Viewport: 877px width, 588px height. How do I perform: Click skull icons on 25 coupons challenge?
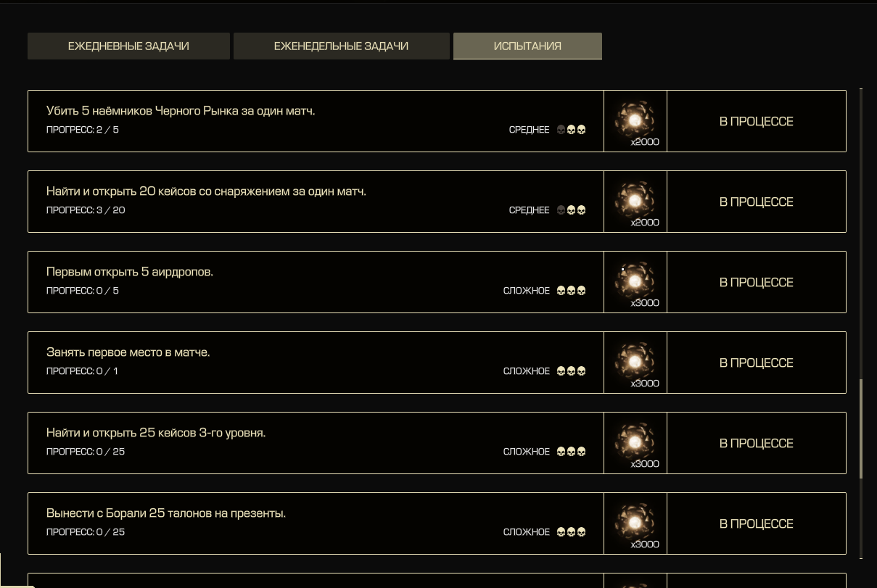(x=571, y=532)
